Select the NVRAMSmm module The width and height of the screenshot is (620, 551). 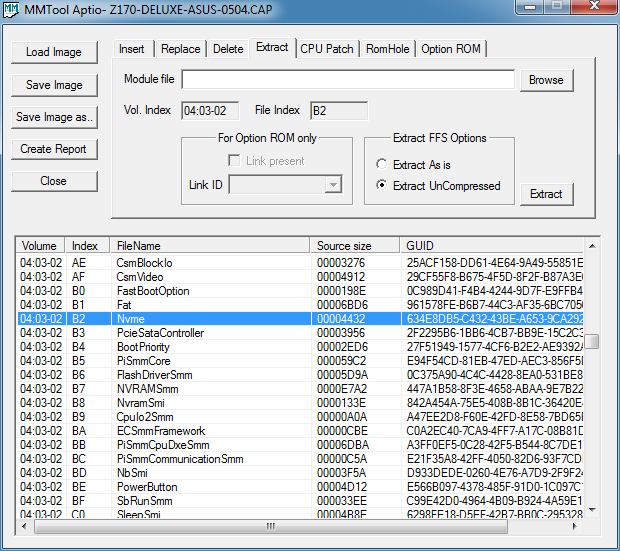(301, 389)
